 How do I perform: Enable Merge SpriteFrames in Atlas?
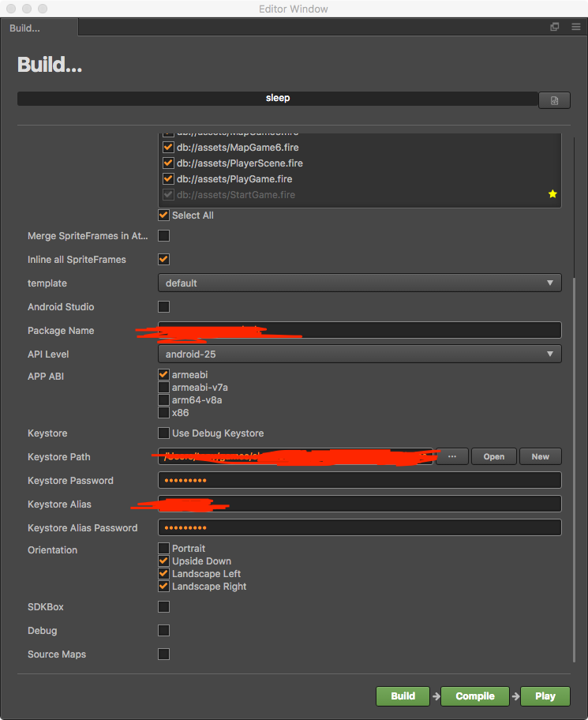coord(164,235)
